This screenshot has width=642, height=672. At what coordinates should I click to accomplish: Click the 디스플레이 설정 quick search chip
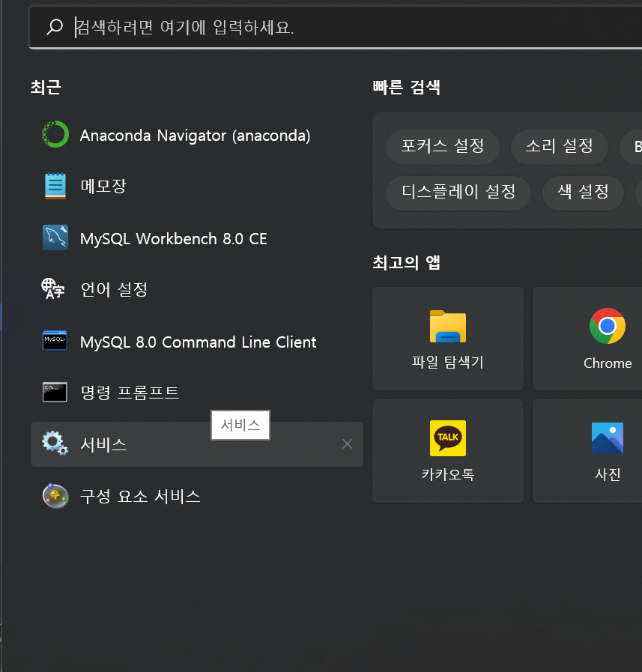click(x=458, y=193)
